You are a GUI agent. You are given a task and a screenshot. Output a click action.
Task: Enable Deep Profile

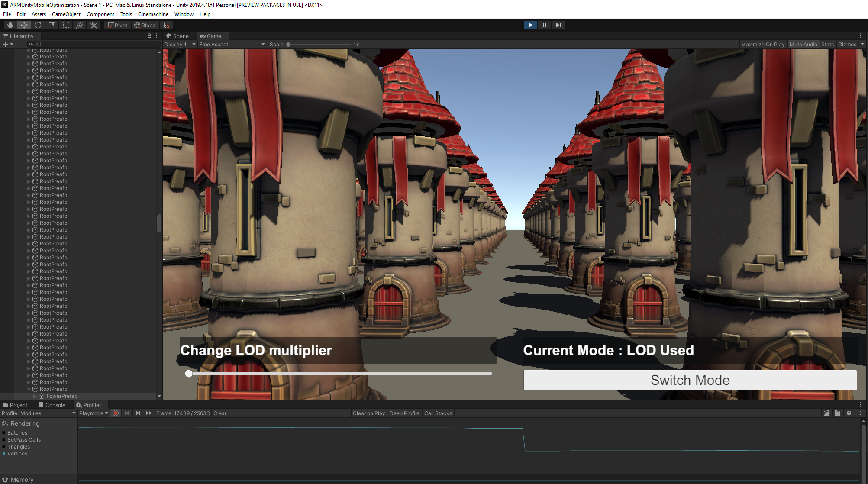coord(404,413)
